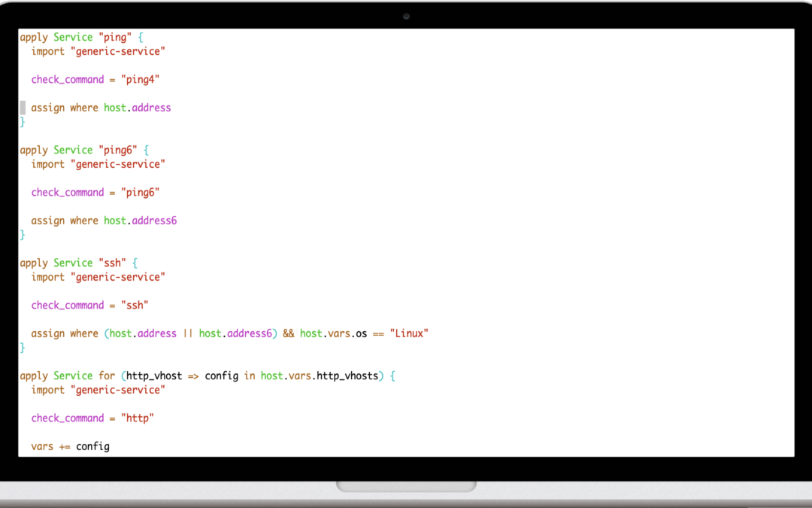The image size is (812, 508).
Task: Click the => arrow in the for loop
Action: 196,376
